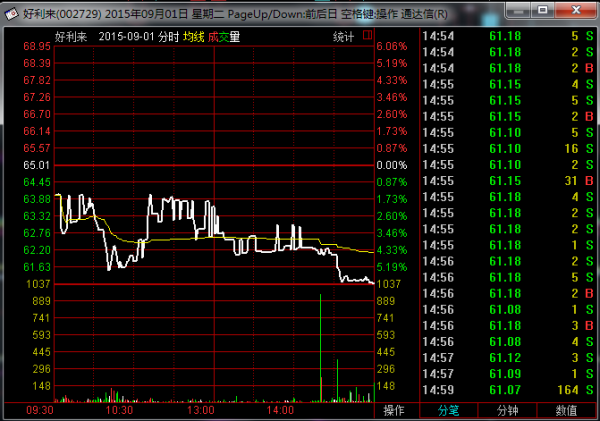The image size is (600, 421).
Task: Select the 14:59 trade row with 164 volume
Action: click(509, 389)
